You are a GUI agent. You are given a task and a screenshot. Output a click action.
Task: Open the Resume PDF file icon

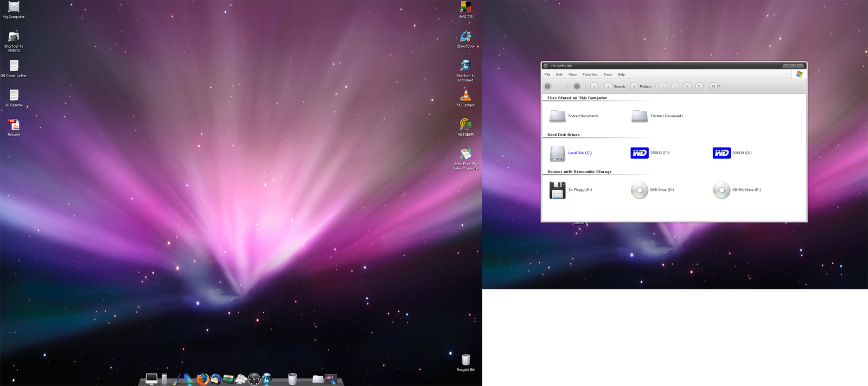pos(14,128)
